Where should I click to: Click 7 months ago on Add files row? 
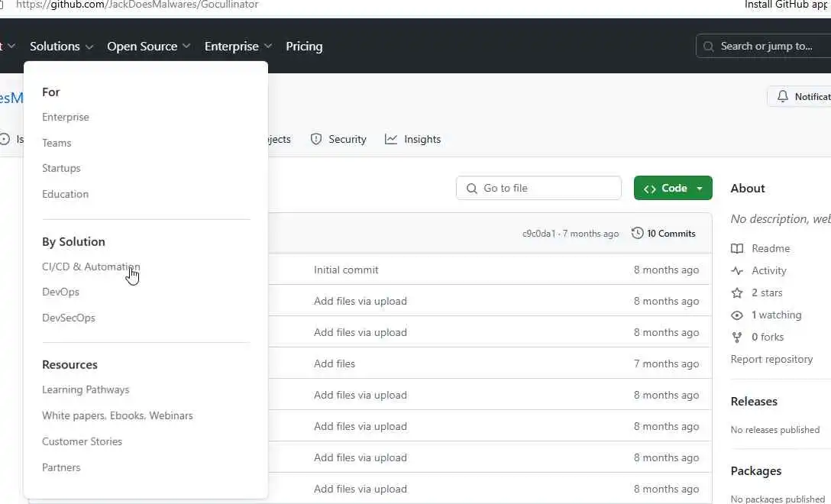click(667, 363)
